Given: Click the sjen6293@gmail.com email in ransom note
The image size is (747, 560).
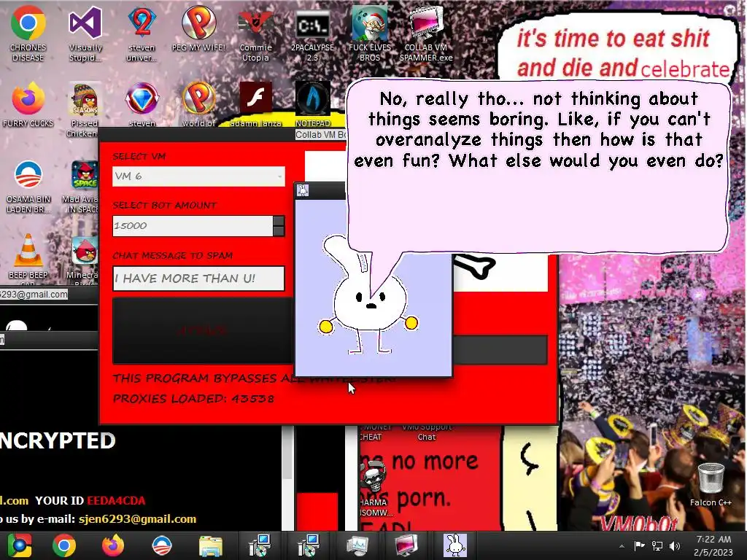Looking at the screenshot, I should pyautogui.click(x=137, y=519).
